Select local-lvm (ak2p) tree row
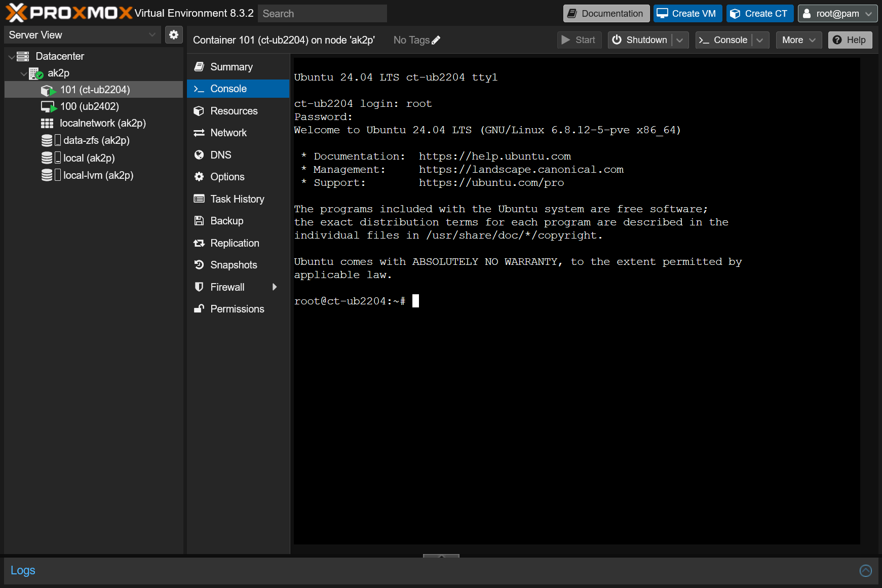Viewport: 882px width, 588px height. (x=94, y=175)
